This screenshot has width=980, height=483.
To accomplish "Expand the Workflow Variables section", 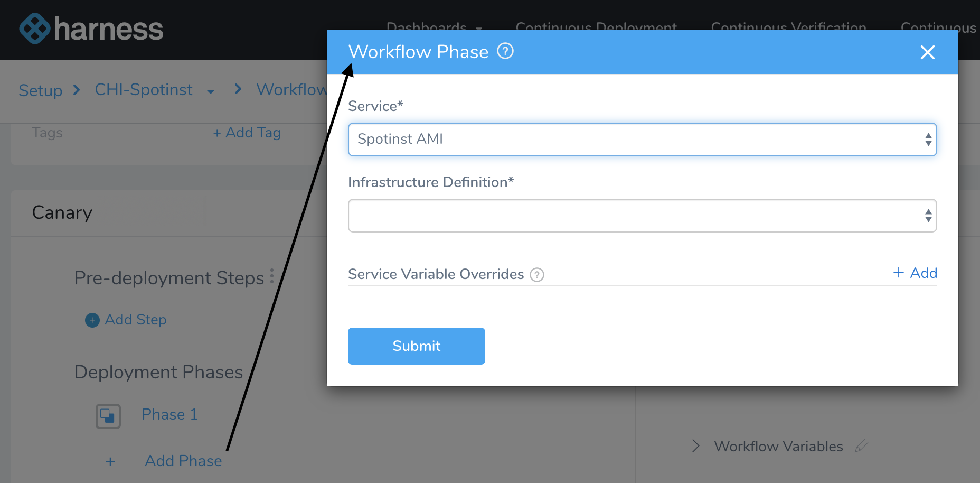I will [x=696, y=446].
